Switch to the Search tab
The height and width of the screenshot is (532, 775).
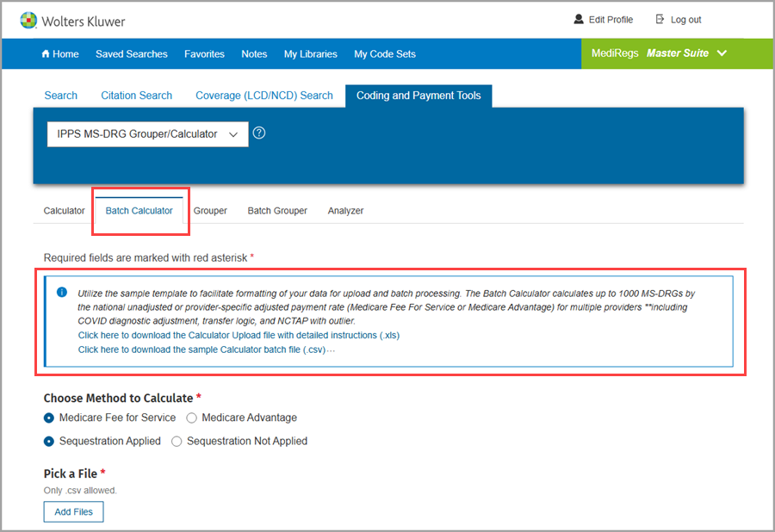pos(61,96)
